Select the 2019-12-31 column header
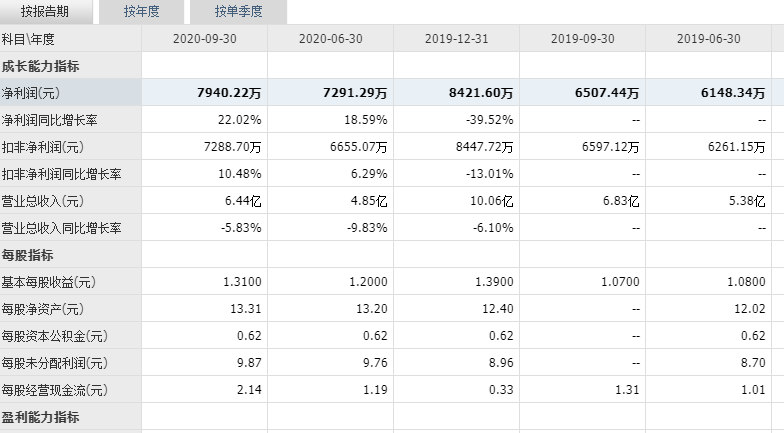The height and width of the screenshot is (433, 784). pos(456,39)
